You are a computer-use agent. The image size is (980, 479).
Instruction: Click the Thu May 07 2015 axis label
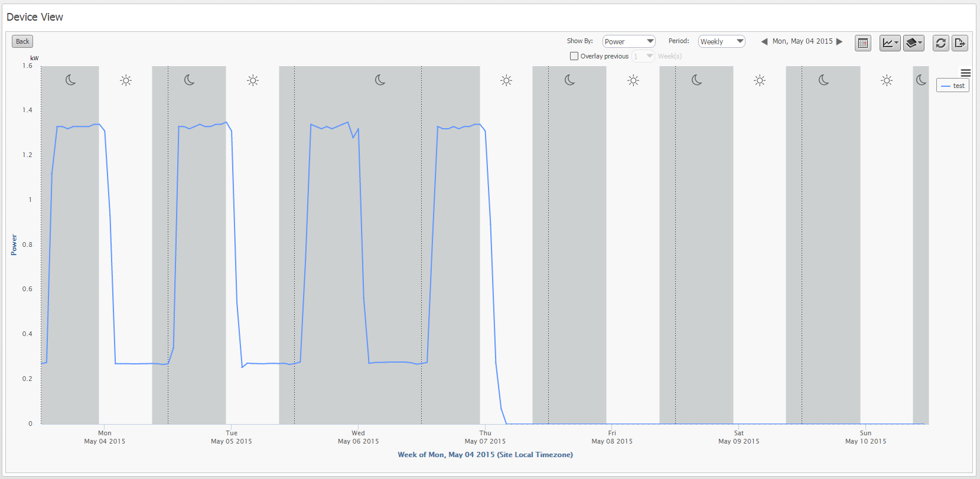(x=485, y=437)
